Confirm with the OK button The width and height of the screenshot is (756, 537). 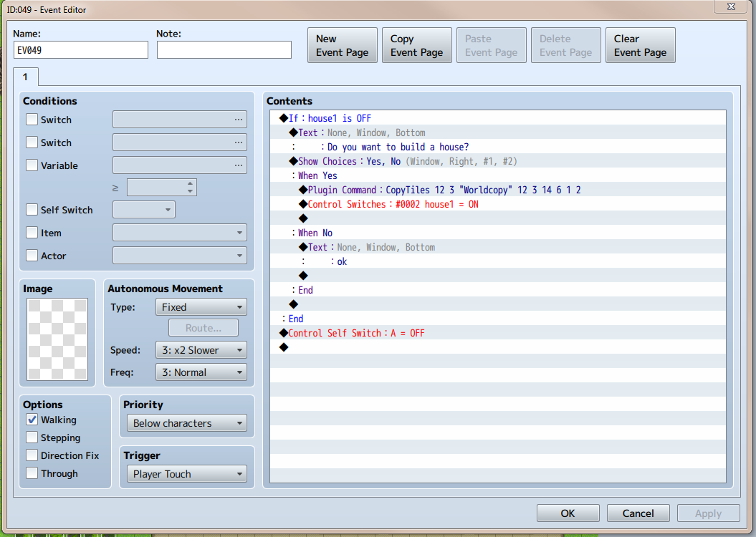(568, 513)
